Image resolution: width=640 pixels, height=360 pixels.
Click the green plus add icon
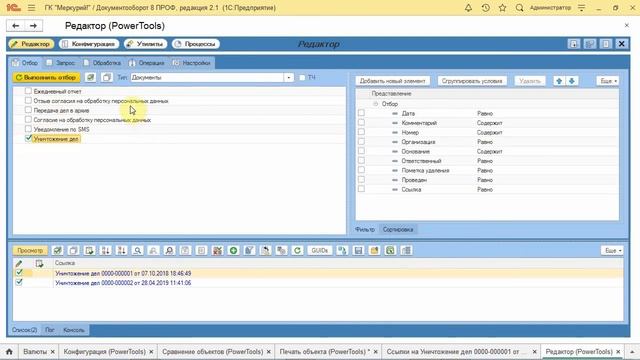pyautogui.click(x=233, y=250)
